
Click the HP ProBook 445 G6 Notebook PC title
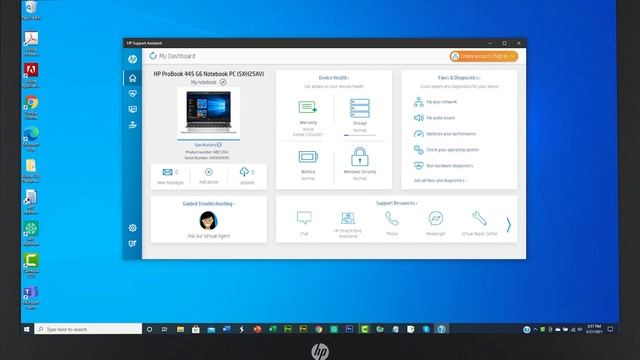click(209, 74)
